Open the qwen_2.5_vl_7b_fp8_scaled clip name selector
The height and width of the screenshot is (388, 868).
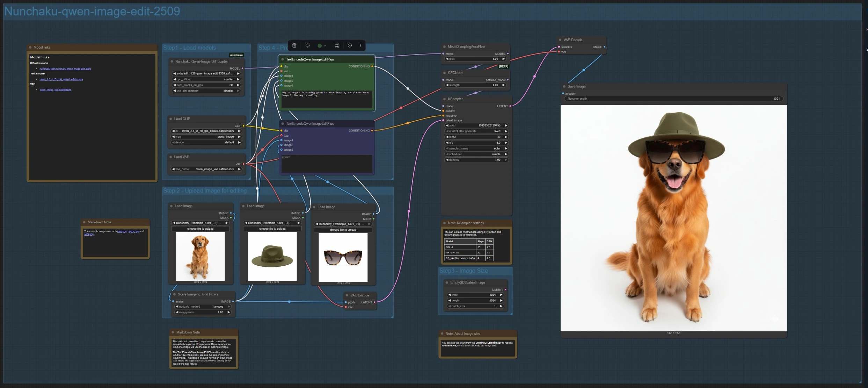(206, 131)
